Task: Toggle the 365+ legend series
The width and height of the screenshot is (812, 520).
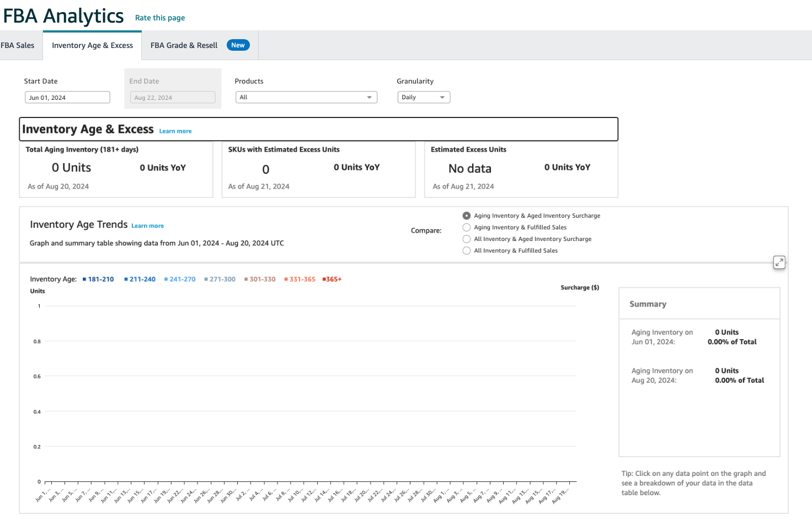Action: 332,279
